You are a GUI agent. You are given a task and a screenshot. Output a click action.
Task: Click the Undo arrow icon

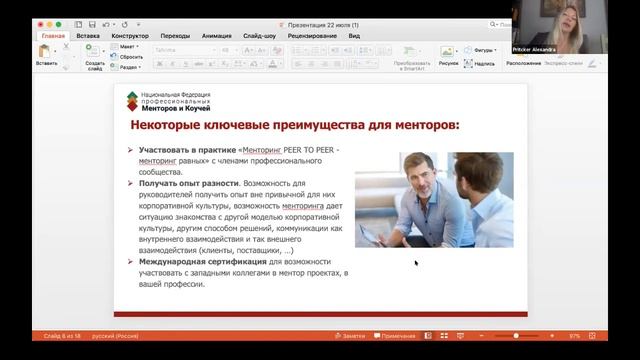pos(106,25)
